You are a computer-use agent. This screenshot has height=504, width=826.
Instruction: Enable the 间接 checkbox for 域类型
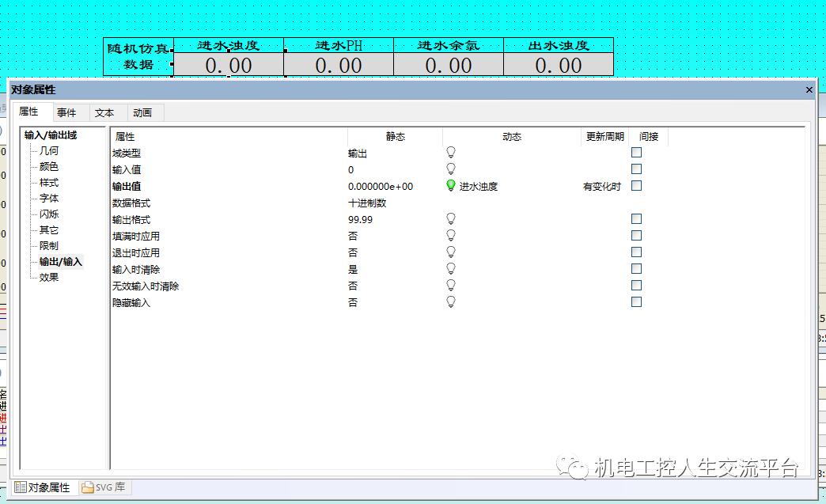point(636,152)
